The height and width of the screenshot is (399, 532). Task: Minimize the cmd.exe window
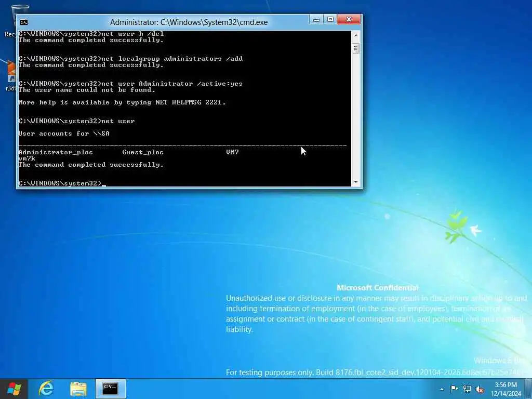pos(316,20)
